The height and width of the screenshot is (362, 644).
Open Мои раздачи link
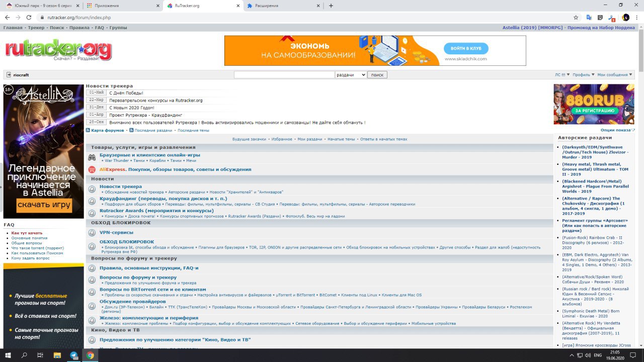click(310, 139)
